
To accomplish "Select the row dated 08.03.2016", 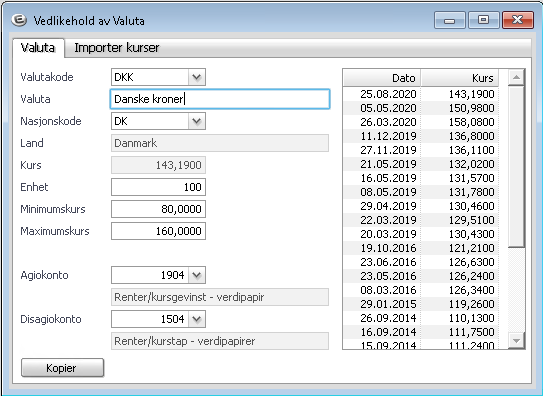I will point(421,290).
